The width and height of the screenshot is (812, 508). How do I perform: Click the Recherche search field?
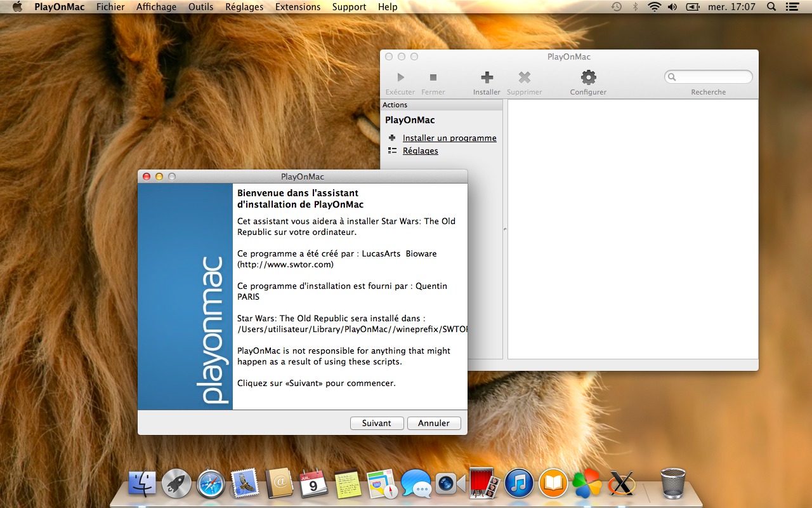pos(709,77)
